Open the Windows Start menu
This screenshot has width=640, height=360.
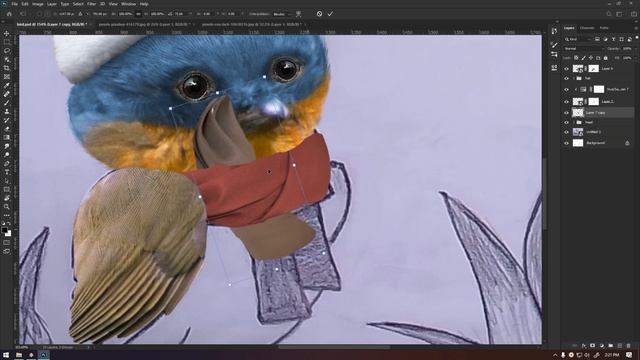point(6,355)
